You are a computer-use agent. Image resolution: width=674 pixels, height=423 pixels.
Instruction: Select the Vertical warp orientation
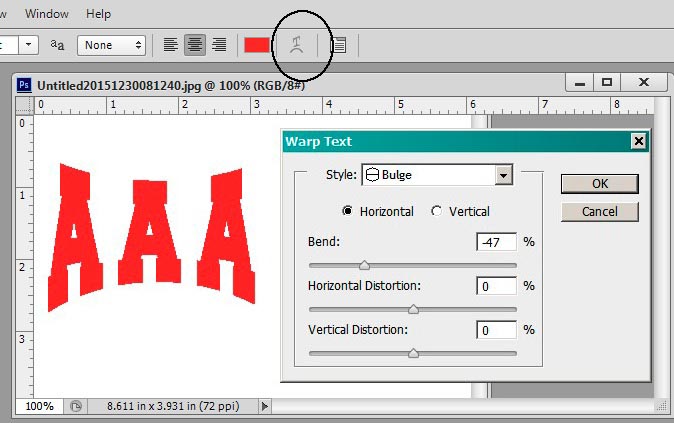pos(436,211)
